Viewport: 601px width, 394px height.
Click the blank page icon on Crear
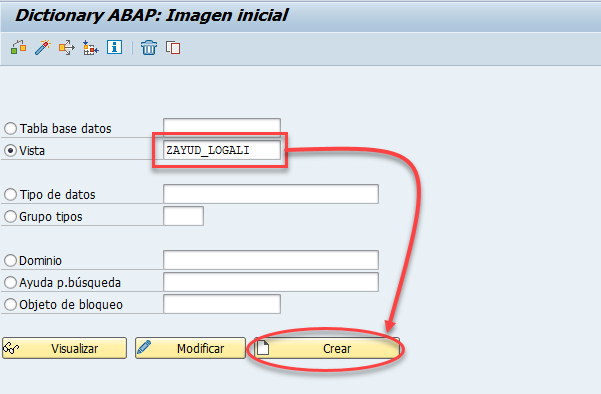pyautogui.click(x=263, y=348)
